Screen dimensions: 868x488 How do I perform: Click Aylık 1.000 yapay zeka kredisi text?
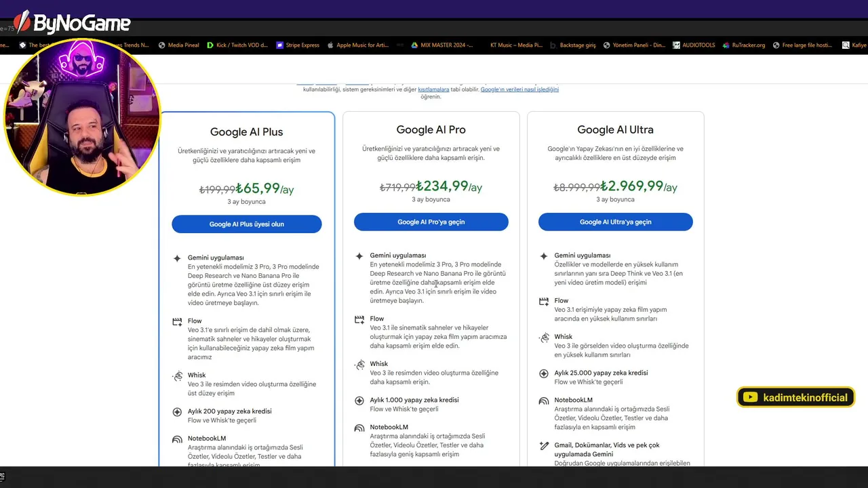pos(414,401)
